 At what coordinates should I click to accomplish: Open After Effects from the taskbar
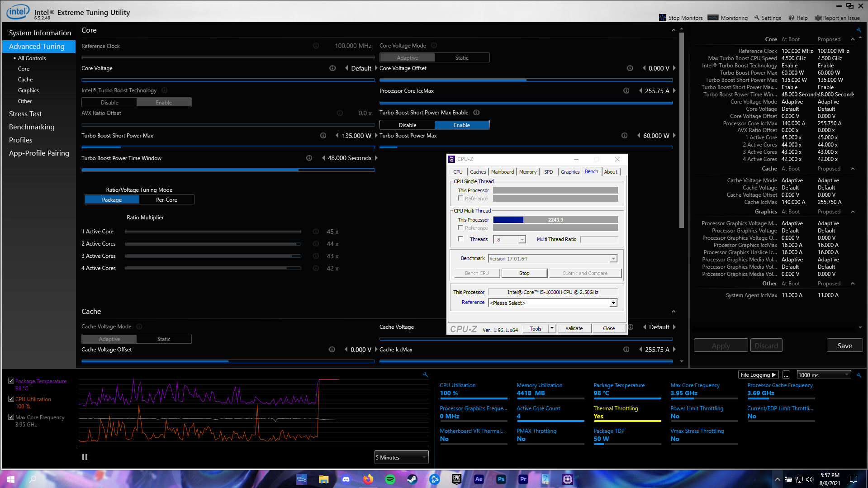click(x=479, y=479)
